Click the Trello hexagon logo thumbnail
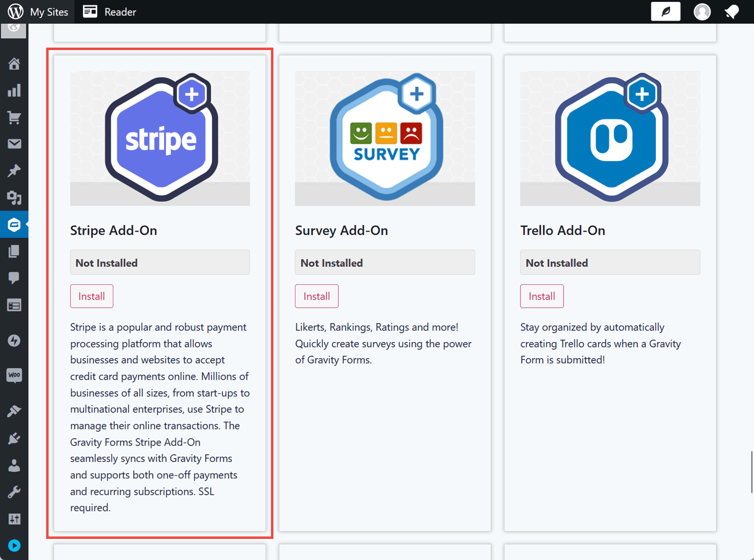Image resolution: width=754 pixels, height=560 pixels. pyautogui.click(x=610, y=138)
